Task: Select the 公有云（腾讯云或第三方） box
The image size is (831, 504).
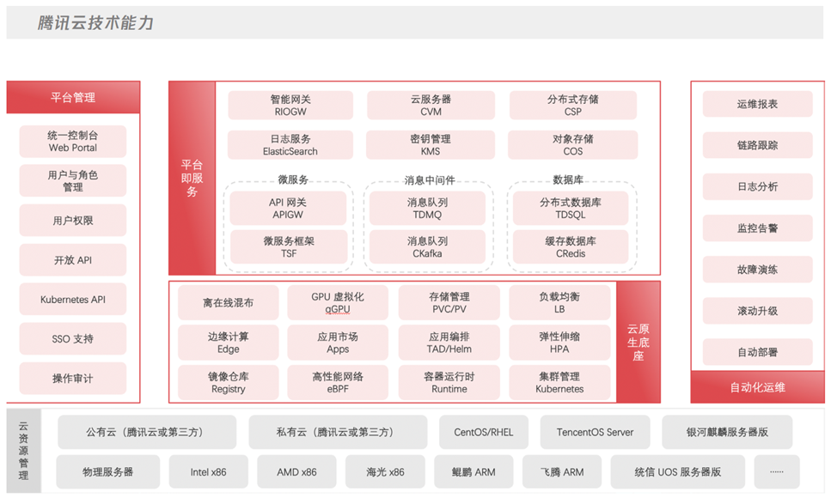Action: click(147, 433)
